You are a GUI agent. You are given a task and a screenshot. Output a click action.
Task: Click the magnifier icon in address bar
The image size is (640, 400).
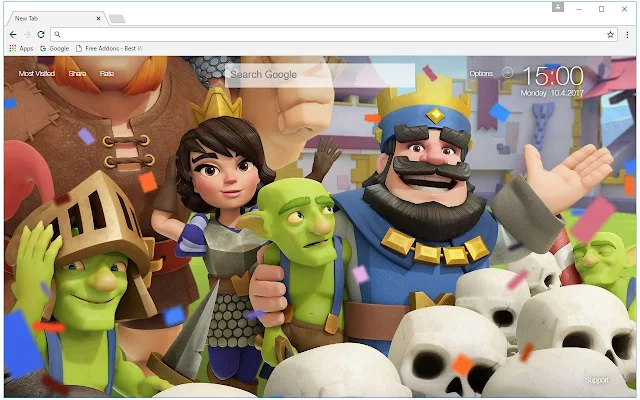coord(58,35)
